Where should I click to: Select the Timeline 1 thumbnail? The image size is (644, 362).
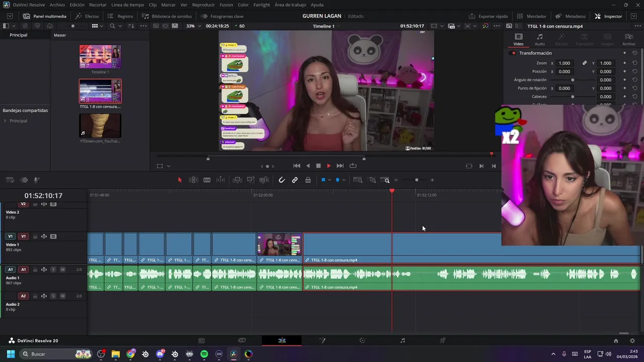pos(100,57)
